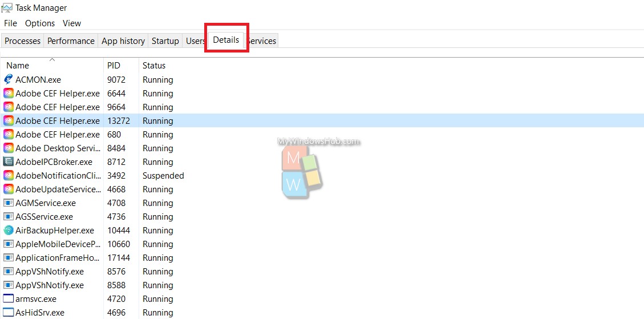Click the Adobe Desktop Service icon
This screenshot has height=319, width=644.
tap(8, 148)
